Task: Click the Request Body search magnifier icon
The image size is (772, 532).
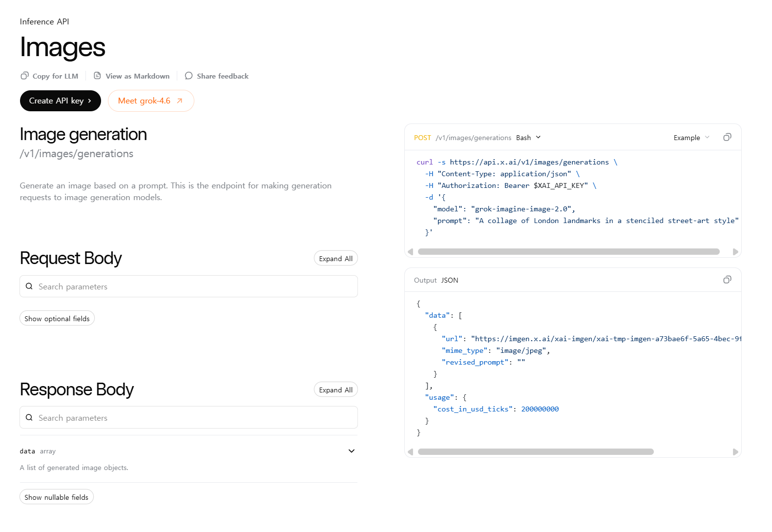Action: pos(29,286)
